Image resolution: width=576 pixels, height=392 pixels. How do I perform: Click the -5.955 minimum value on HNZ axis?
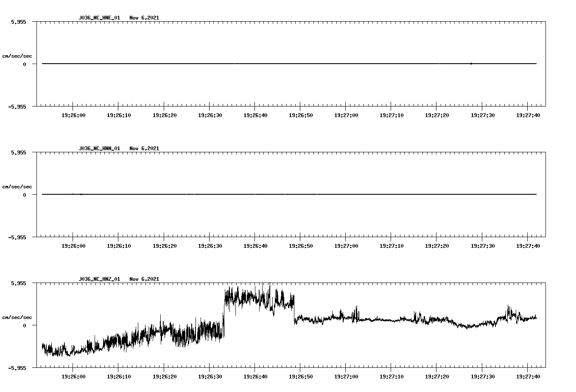17,368
